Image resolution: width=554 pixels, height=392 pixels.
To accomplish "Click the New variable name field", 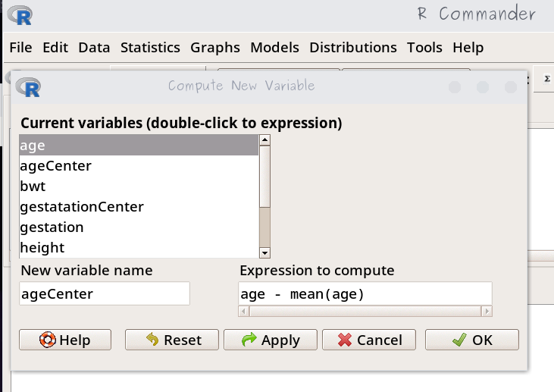I will pos(104,294).
